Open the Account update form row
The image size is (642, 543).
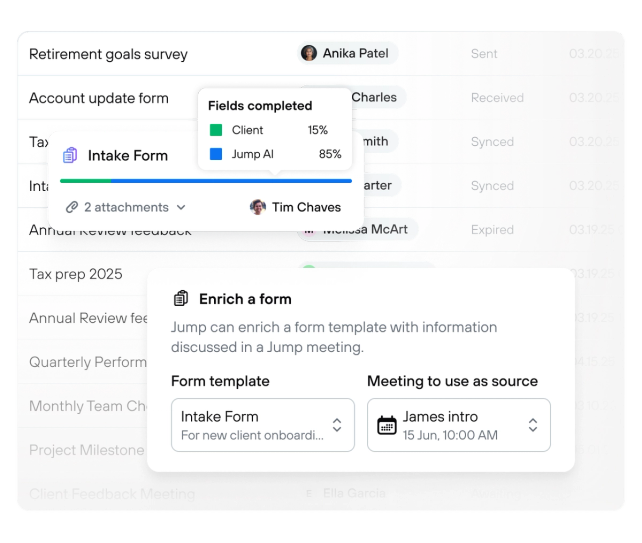pyautogui.click(x=99, y=98)
